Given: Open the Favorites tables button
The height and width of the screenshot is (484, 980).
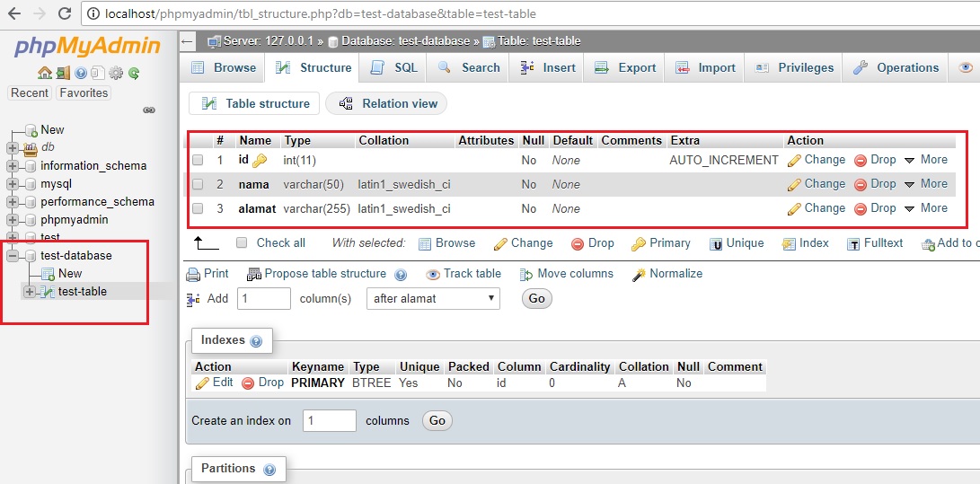Looking at the screenshot, I should point(84,93).
